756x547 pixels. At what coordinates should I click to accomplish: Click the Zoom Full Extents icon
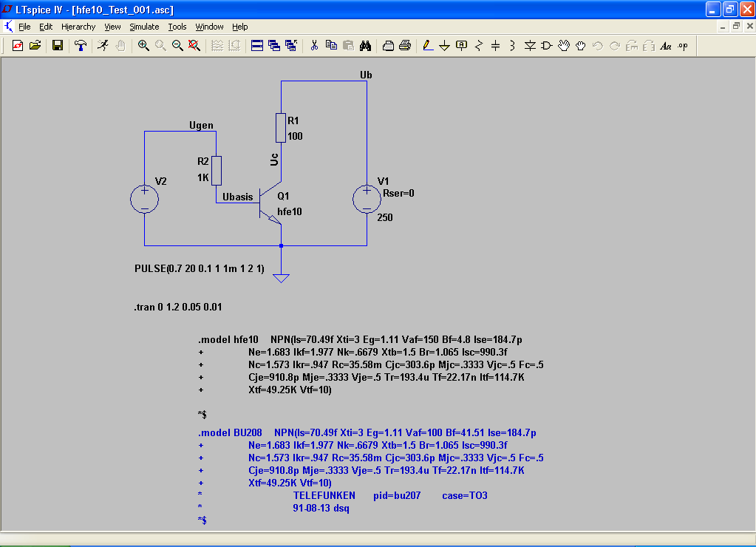tap(194, 46)
